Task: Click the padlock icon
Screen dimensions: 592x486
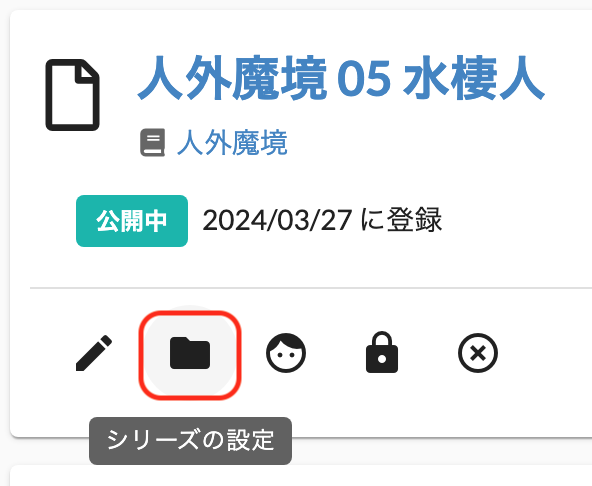Action: 382,352
